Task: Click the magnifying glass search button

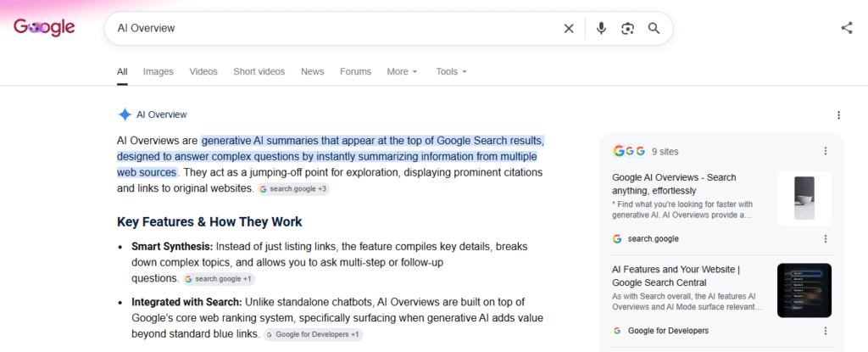Action: pos(654,28)
